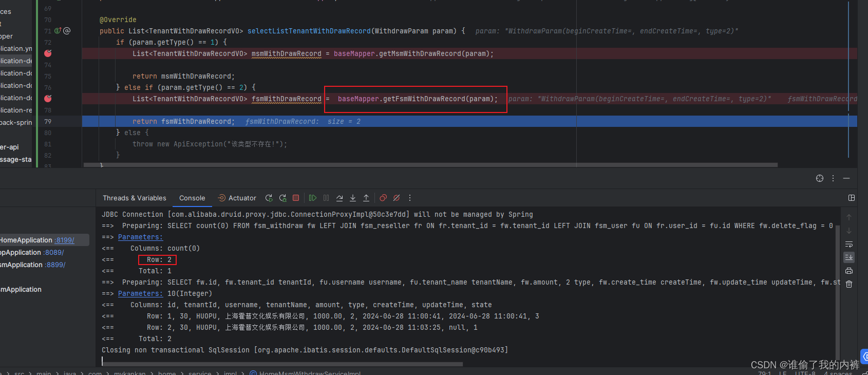This screenshot has height=375, width=868.
Task: Click the console vertical scrollbar
Action: (x=838, y=293)
